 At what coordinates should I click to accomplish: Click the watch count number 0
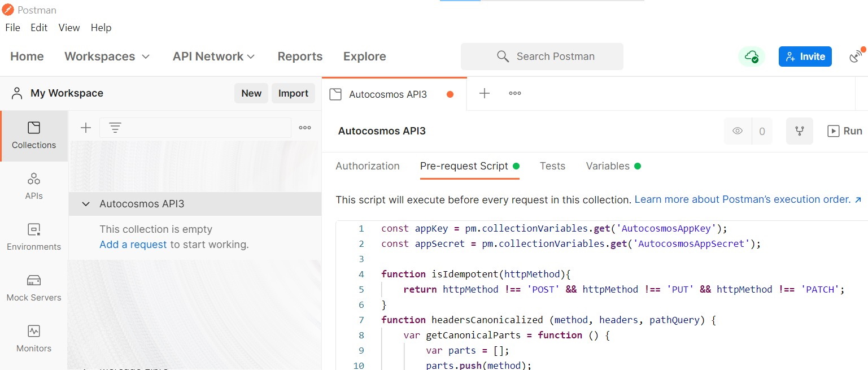[x=762, y=131]
